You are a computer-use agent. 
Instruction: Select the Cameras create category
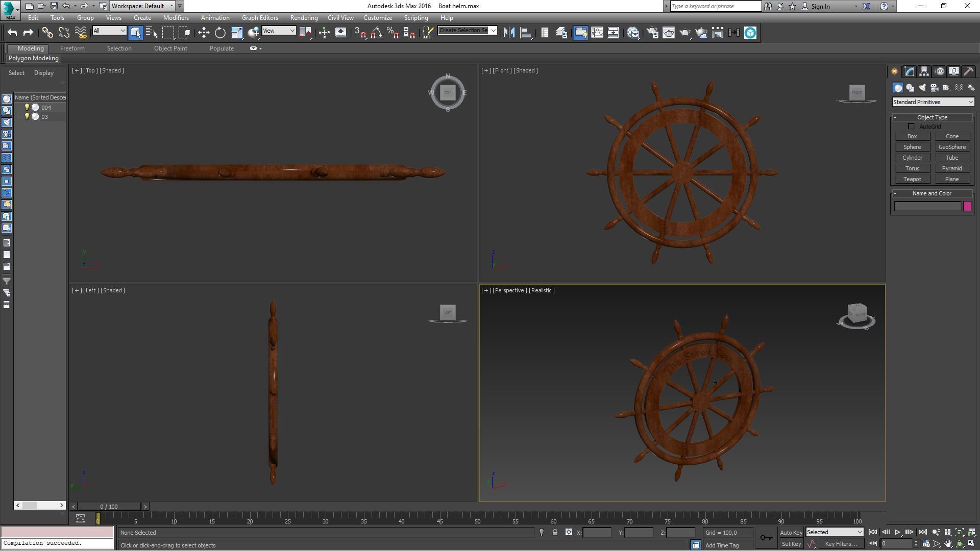pos(934,88)
